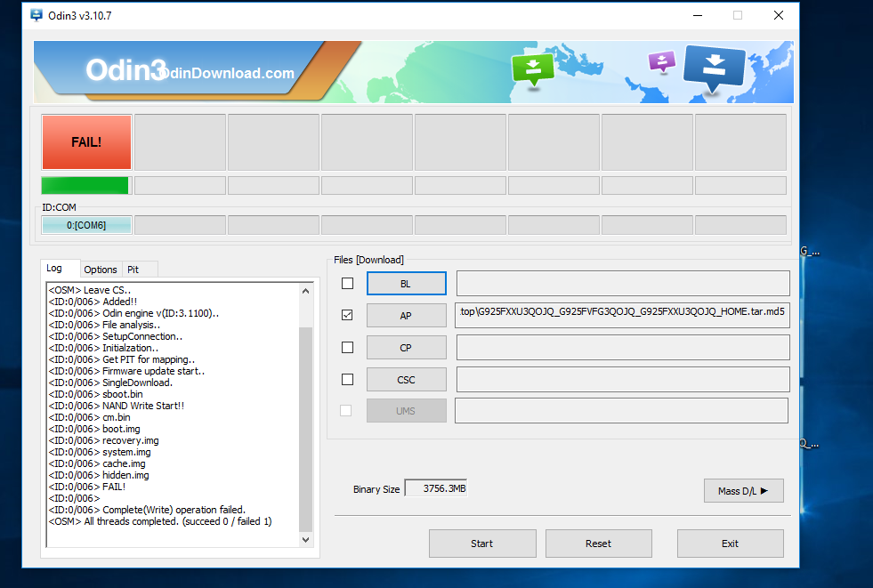
Task: Tick the CP file checkbox
Action: click(x=347, y=348)
